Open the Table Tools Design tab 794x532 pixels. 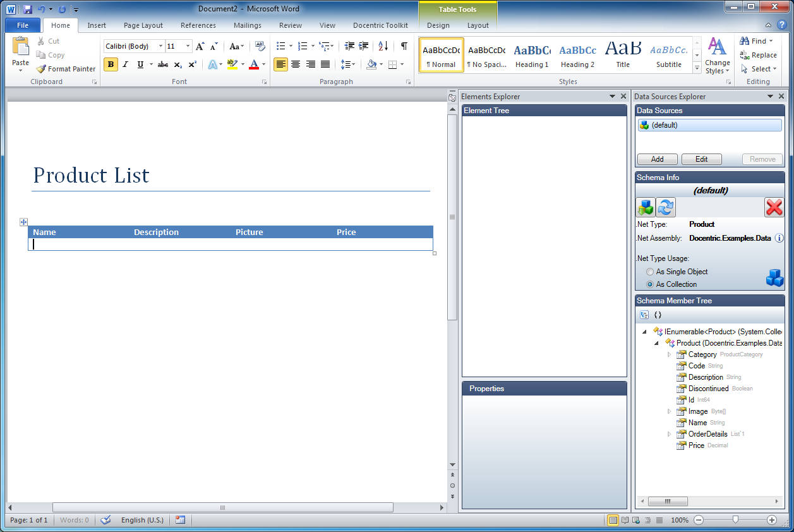click(x=438, y=25)
